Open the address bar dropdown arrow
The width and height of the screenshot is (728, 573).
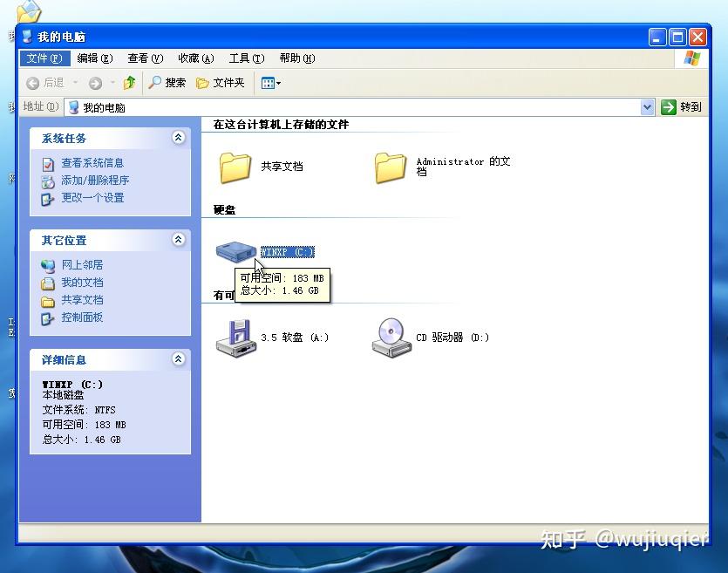tap(647, 106)
